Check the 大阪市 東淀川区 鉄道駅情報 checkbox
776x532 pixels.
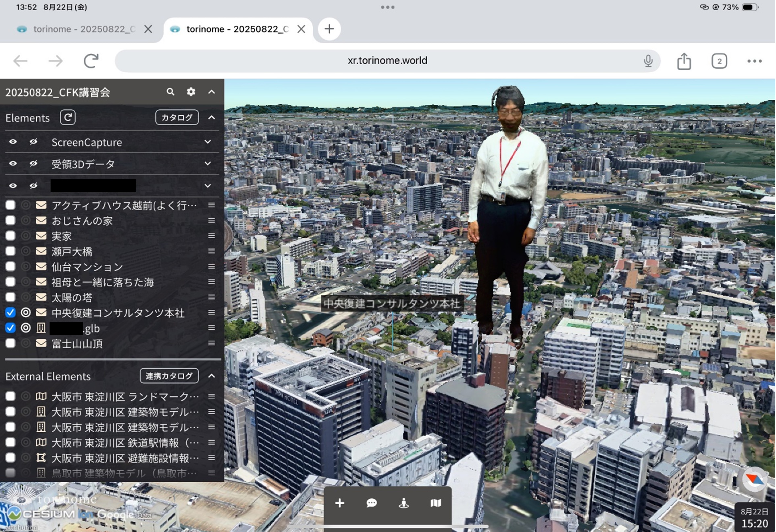pyautogui.click(x=10, y=442)
